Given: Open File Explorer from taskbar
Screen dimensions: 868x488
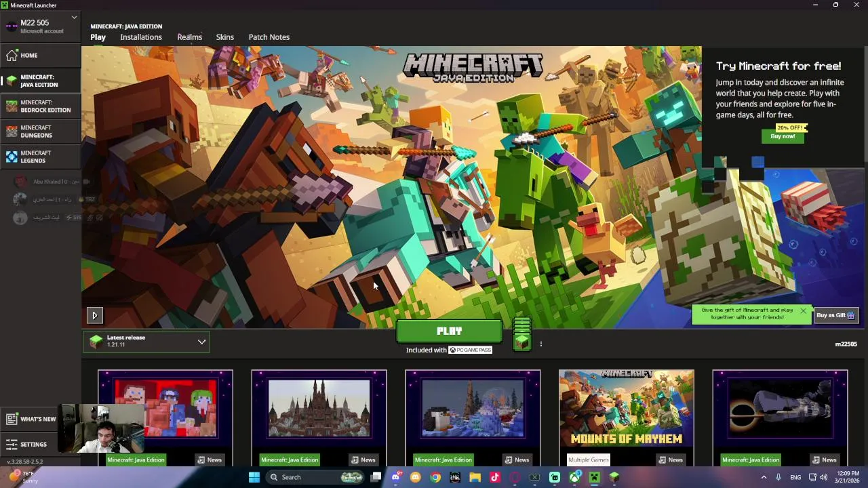Looking at the screenshot, I should pos(475,477).
